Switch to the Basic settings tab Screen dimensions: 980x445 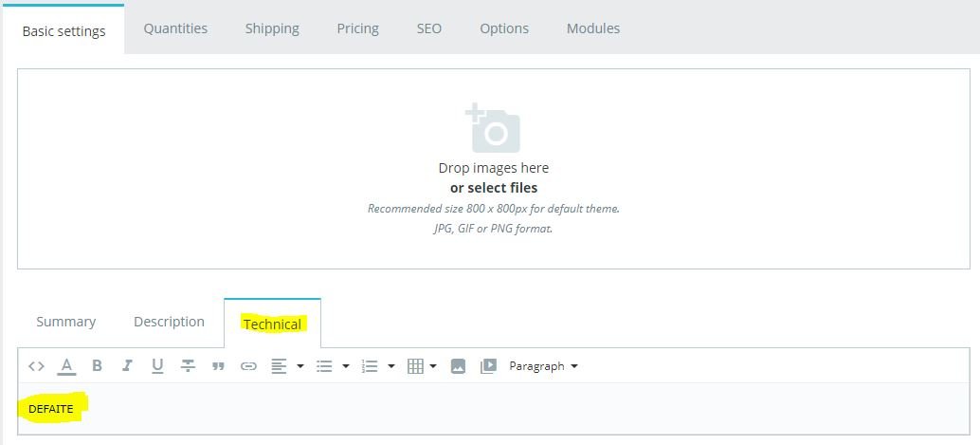[64, 30]
